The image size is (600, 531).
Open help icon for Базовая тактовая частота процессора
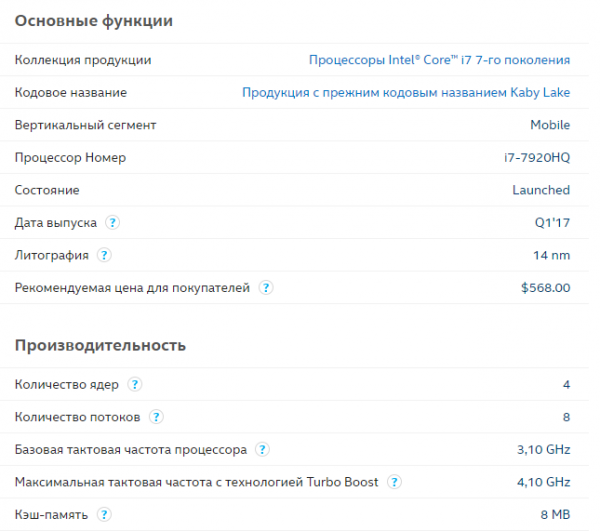coord(262,450)
